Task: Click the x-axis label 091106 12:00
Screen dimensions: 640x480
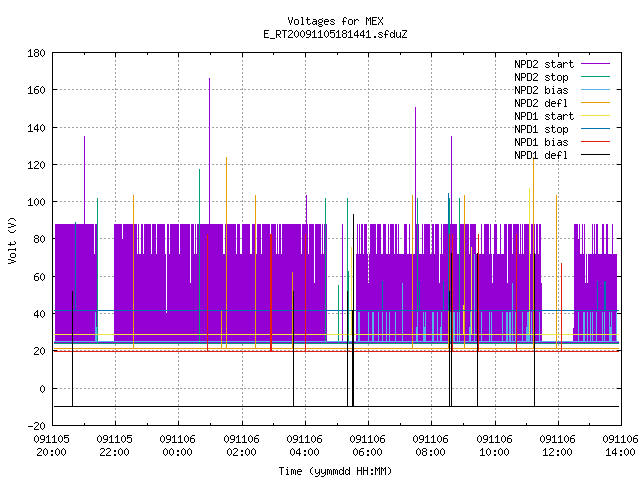Action: 558,446
